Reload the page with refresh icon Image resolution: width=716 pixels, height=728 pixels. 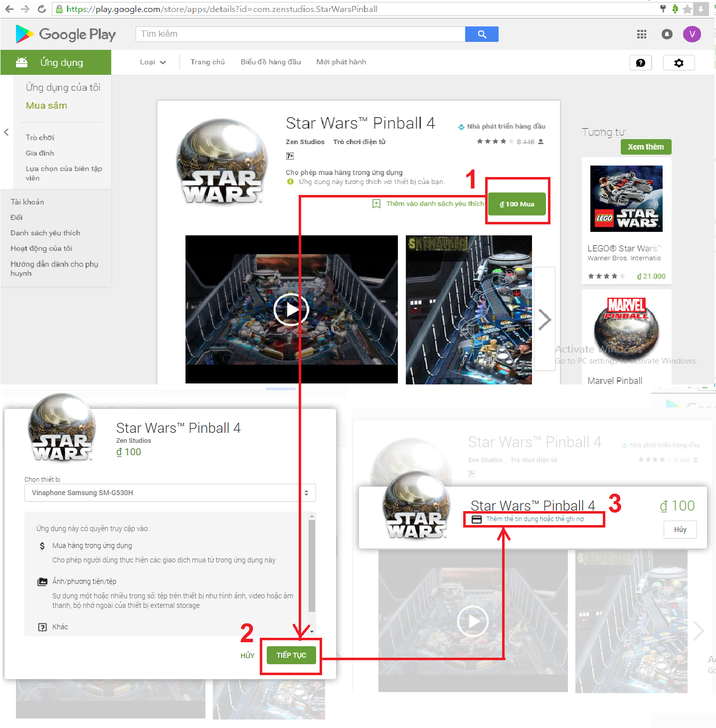(x=42, y=9)
